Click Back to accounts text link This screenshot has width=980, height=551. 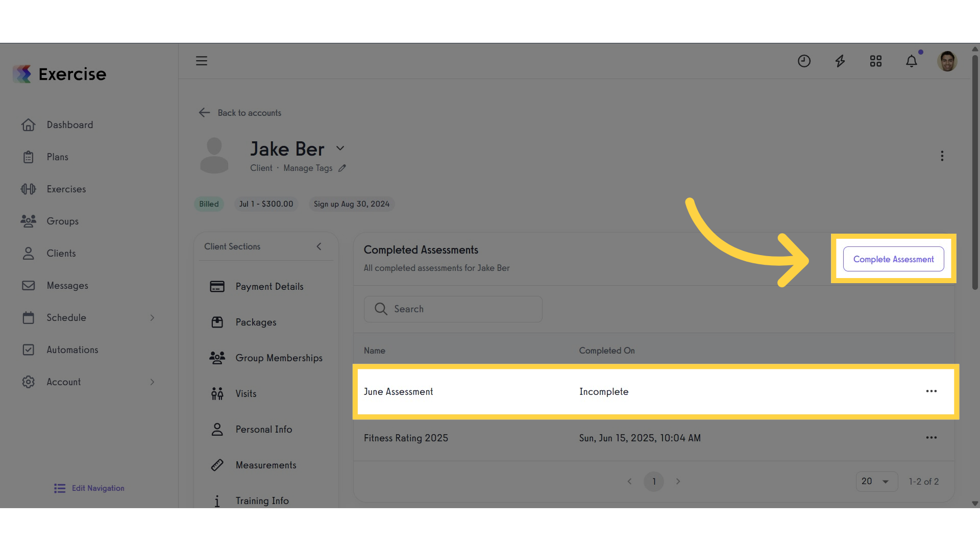(x=250, y=113)
